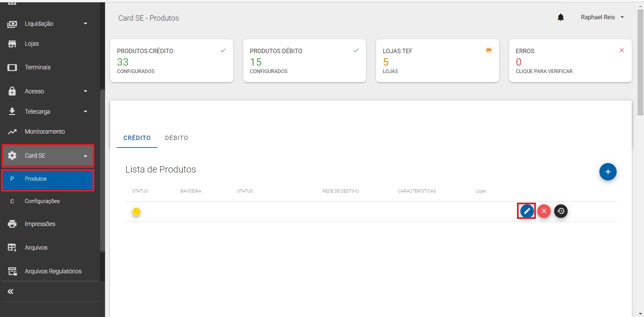Switch to the Débito tab
Screen dimensions: 644x317
176,138
